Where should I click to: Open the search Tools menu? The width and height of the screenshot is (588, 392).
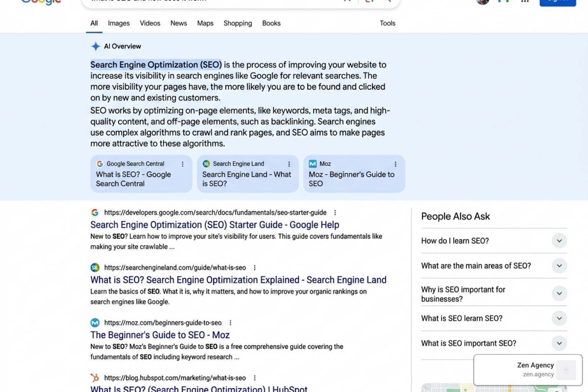point(387,23)
